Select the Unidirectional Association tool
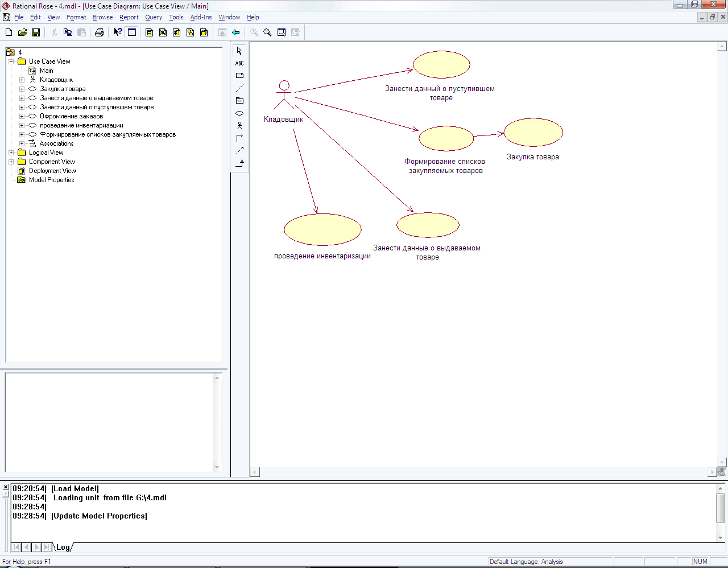Viewport: 728px width, 568px height. tap(239, 138)
